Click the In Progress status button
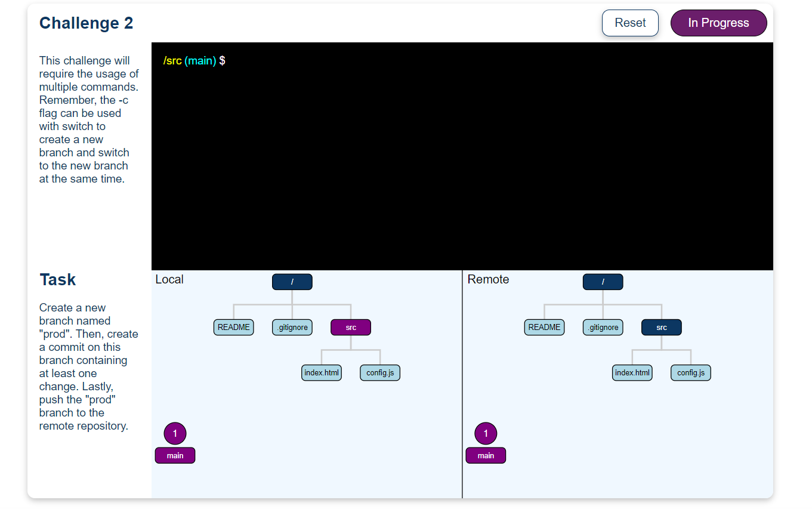Viewport: 812px width, 509px height. (x=718, y=23)
